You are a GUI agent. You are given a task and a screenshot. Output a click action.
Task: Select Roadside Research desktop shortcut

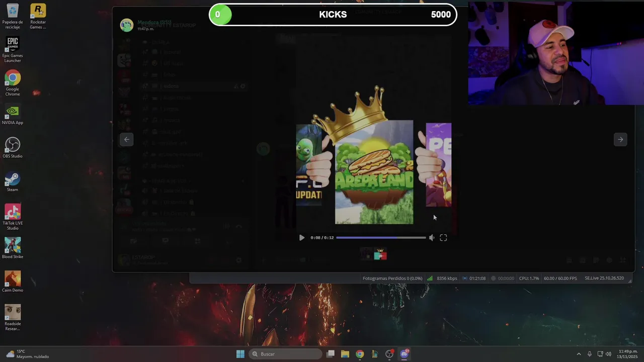13,318
